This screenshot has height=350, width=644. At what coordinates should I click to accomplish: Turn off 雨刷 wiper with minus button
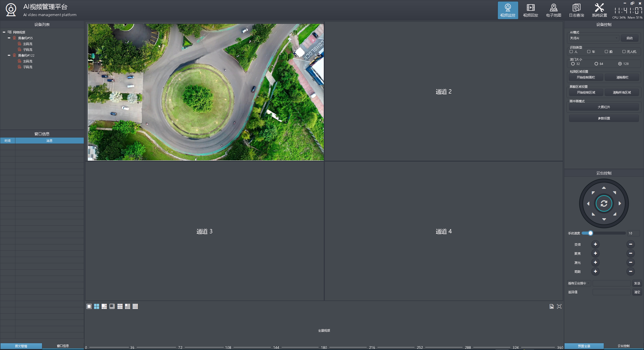[630, 272]
